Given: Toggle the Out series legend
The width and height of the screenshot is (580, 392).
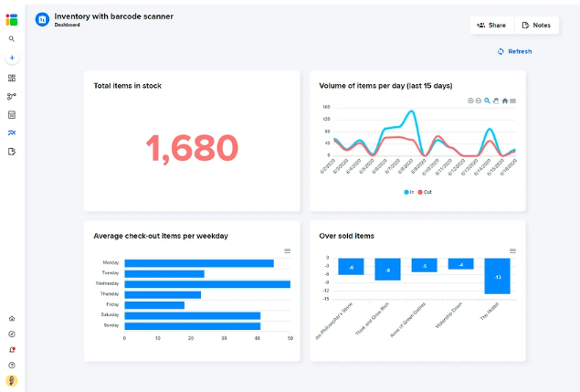Looking at the screenshot, I should [x=425, y=192].
